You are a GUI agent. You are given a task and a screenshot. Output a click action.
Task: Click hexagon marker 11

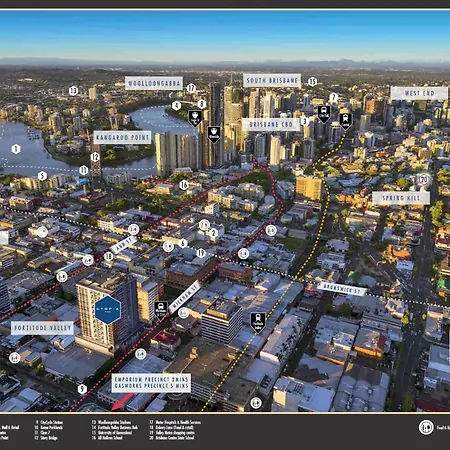pyautogui.click(x=83, y=170)
